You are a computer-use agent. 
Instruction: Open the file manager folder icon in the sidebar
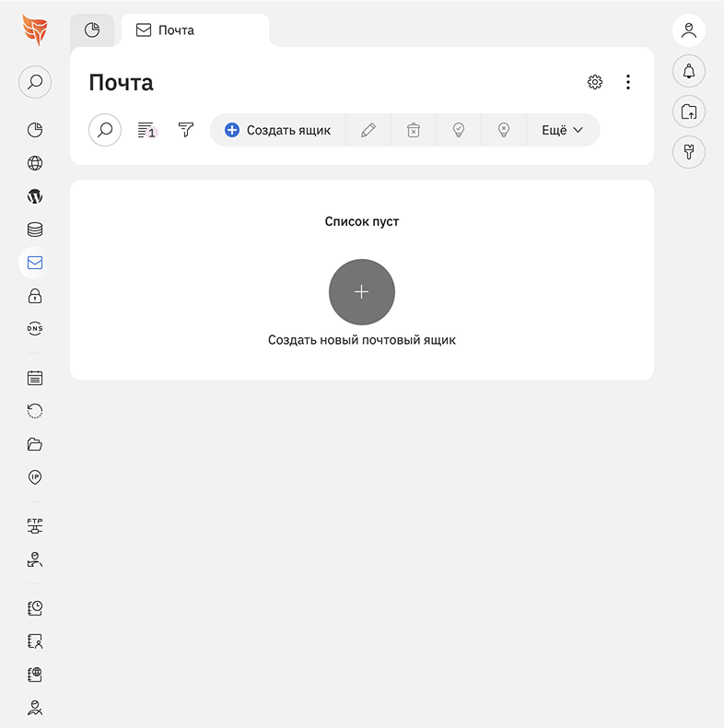pos(35,444)
